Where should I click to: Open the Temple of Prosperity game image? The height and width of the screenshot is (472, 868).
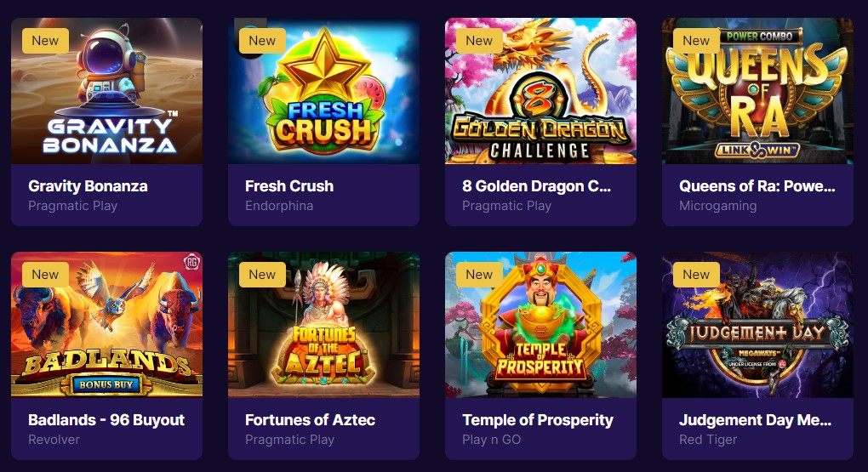(x=541, y=325)
